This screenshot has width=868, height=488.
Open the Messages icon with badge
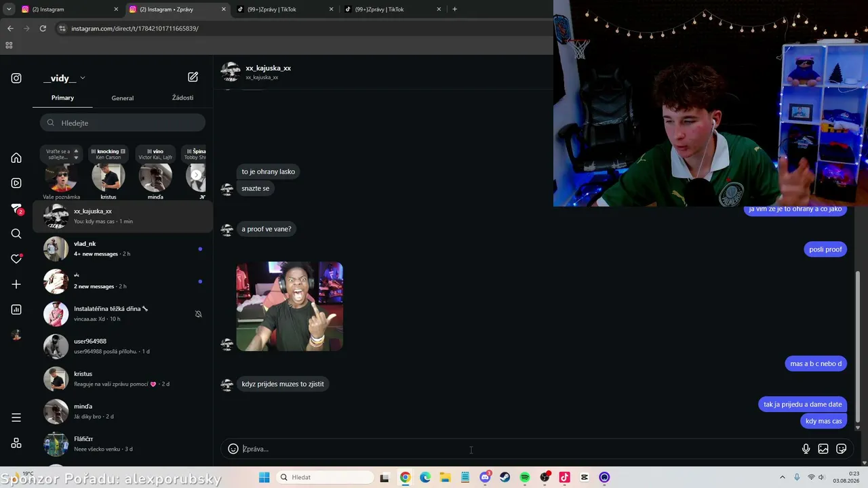coord(16,209)
